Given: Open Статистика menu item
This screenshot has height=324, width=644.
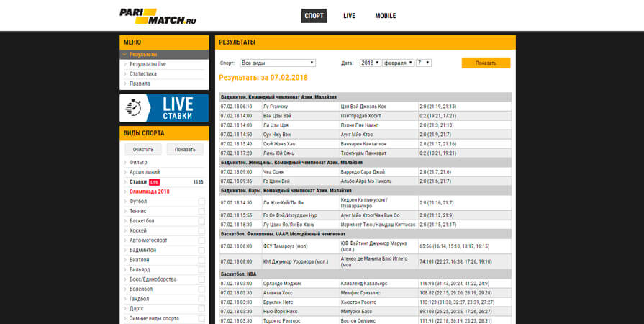Looking at the screenshot, I should pos(143,74).
